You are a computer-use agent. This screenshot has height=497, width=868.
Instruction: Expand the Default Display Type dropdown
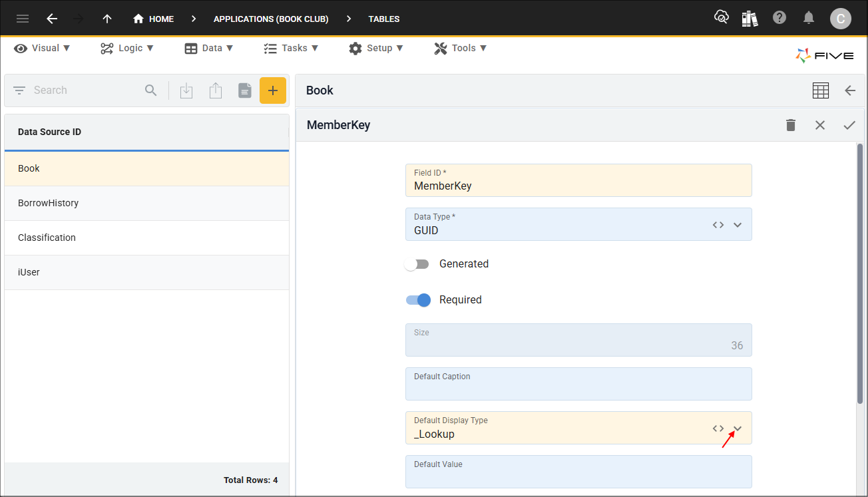pos(738,428)
